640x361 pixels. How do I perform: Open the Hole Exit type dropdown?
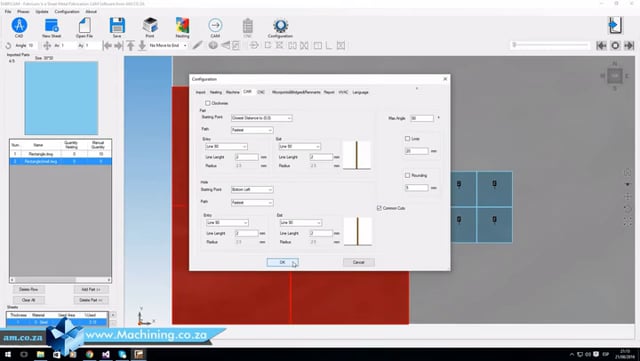(301, 223)
